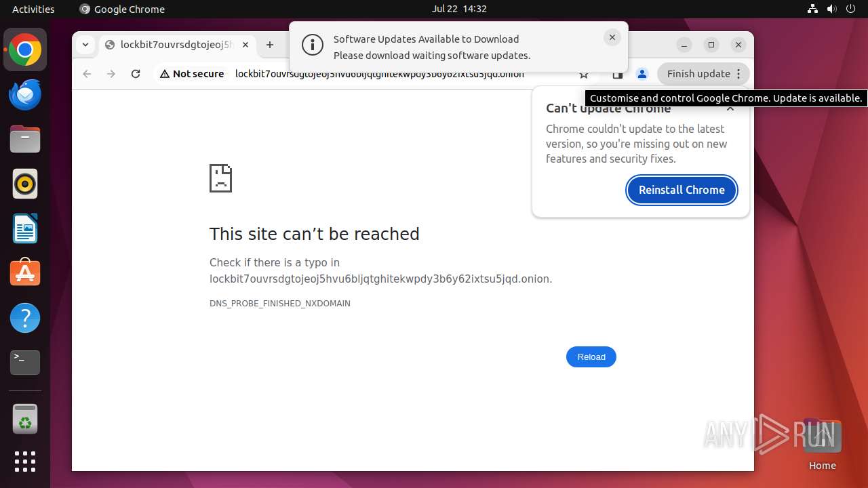Click the power icon in top bar
868x488 pixels.
tap(850, 9)
